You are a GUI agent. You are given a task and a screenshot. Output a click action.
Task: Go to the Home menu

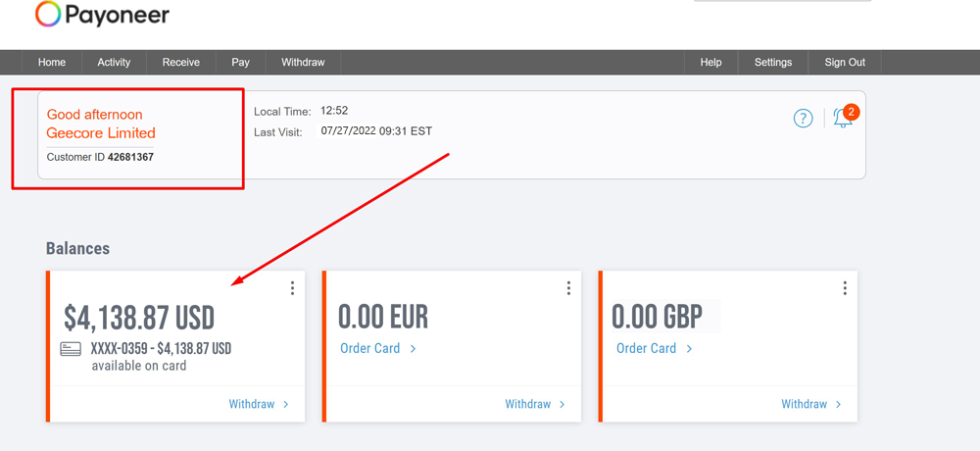tap(52, 63)
